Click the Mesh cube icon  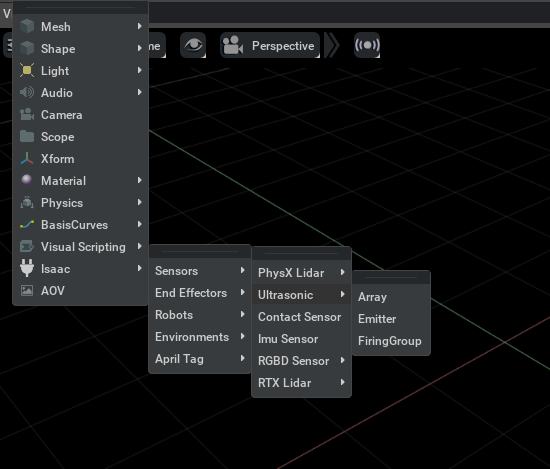[27, 26]
